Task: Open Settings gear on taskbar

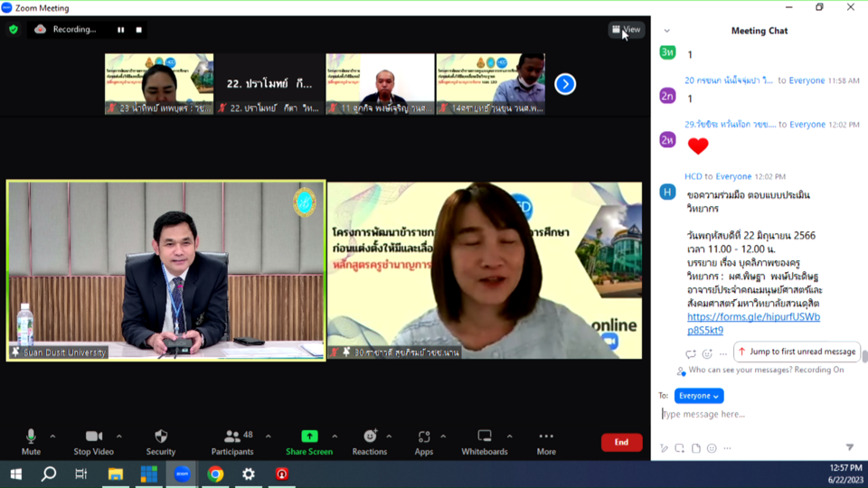Action: pos(249,474)
